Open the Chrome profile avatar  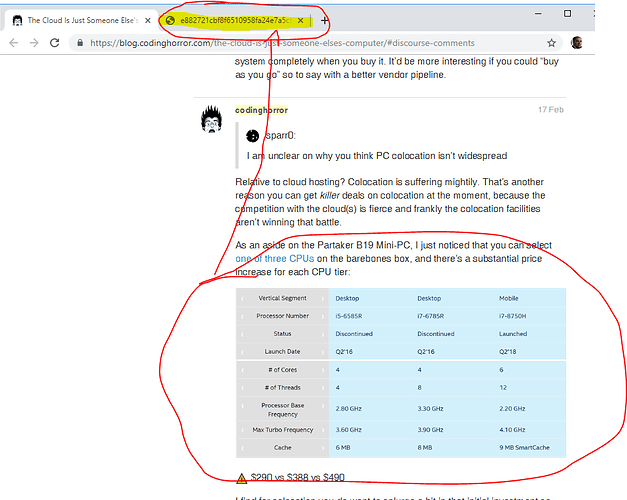point(577,42)
